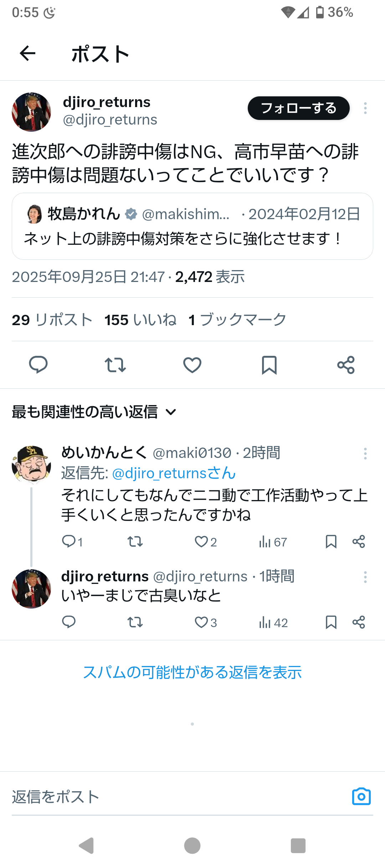The width and height of the screenshot is (385, 868).
Task: Open the three-dot menu on めいかんとく's reply
Action: click(x=365, y=454)
